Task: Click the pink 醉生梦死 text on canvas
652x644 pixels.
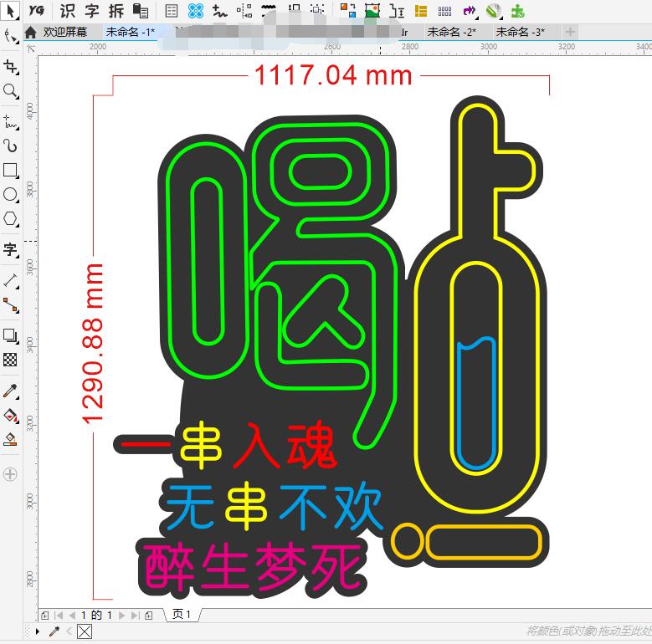Action: [253, 568]
